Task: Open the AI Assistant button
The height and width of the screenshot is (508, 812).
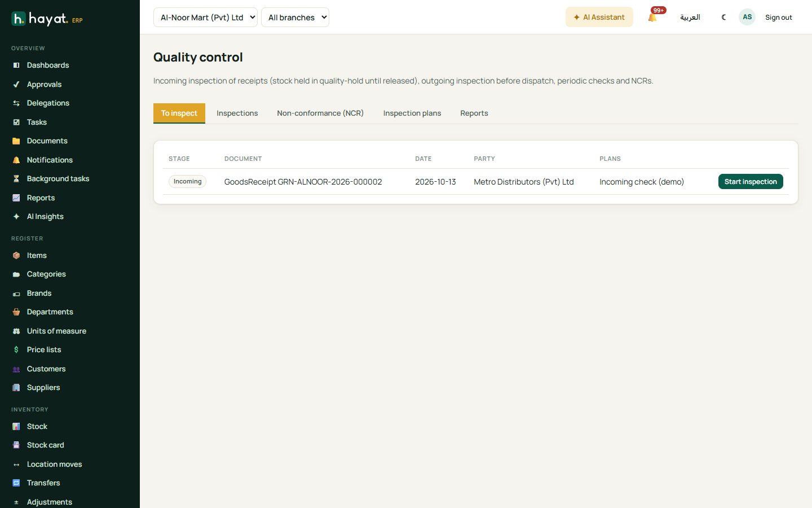Action: pyautogui.click(x=599, y=17)
